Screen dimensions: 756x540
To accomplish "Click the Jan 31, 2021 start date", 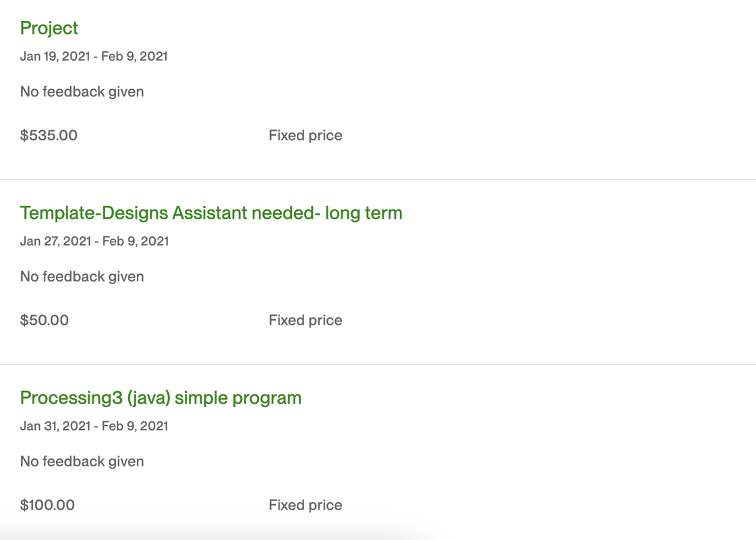I will click(55, 426).
